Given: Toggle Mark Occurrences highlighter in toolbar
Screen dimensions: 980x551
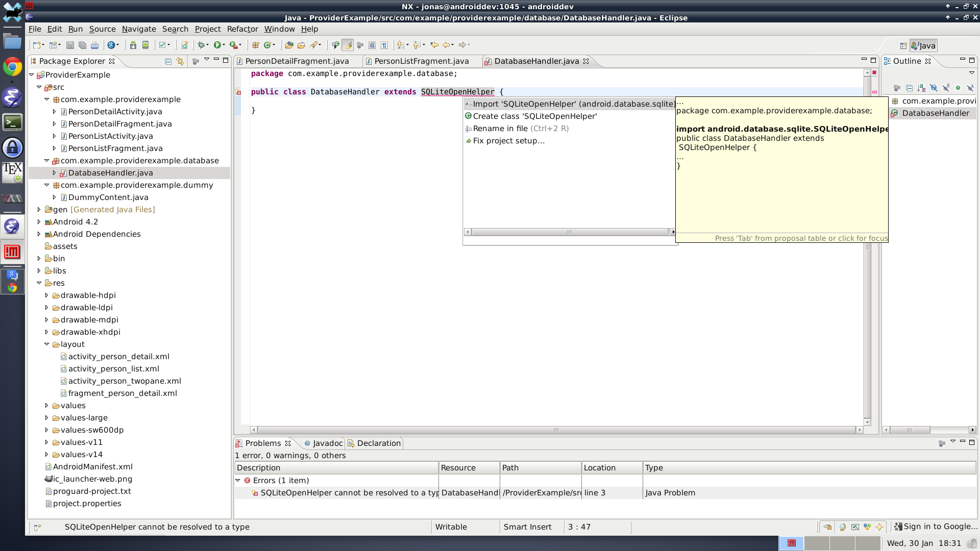Looking at the screenshot, I should (x=348, y=45).
